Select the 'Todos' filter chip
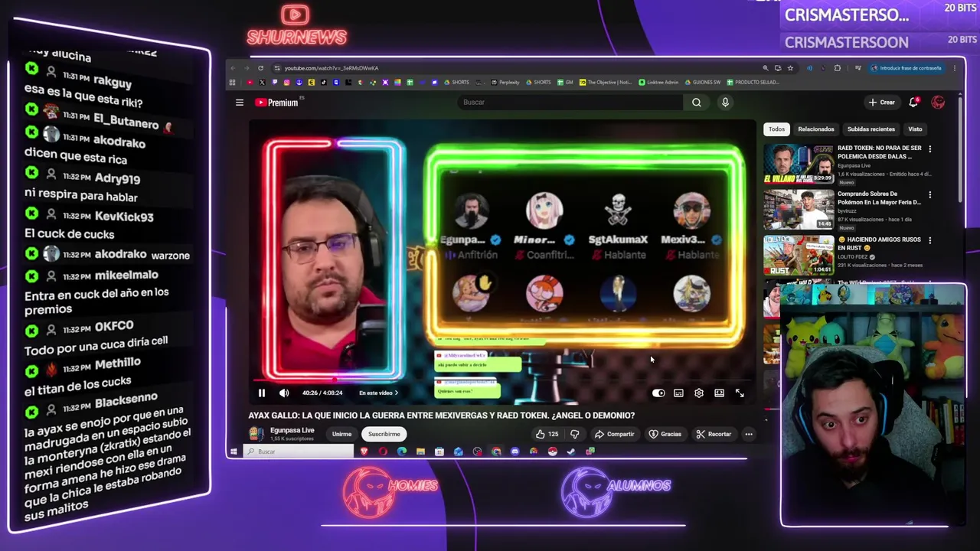The image size is (980, 551). (x=776, y=129)
